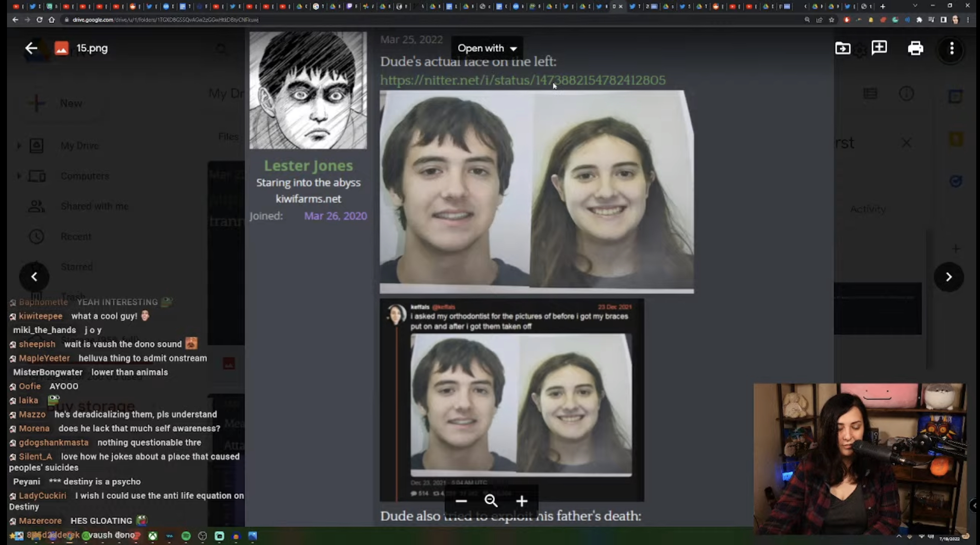Open the tab search chevron in Chrome

pyautogui.click(x=915, y=6)
